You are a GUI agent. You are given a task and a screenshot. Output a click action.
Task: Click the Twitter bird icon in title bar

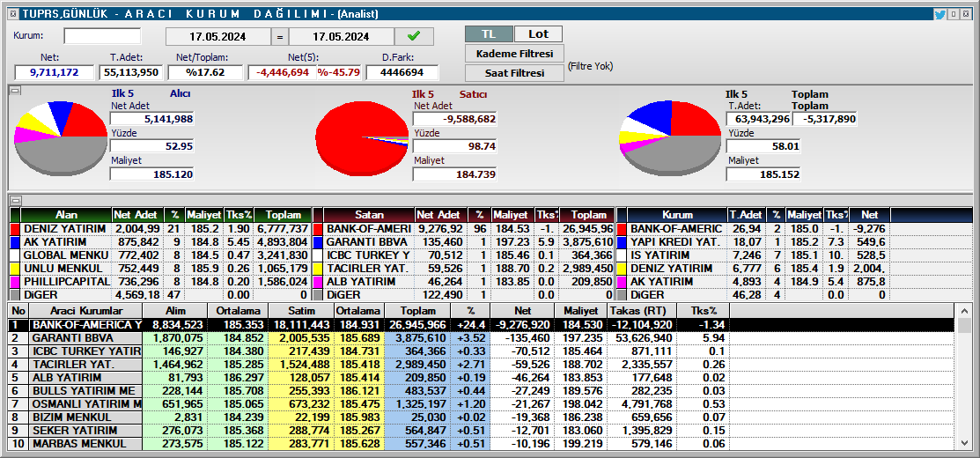tap(940, 14)
